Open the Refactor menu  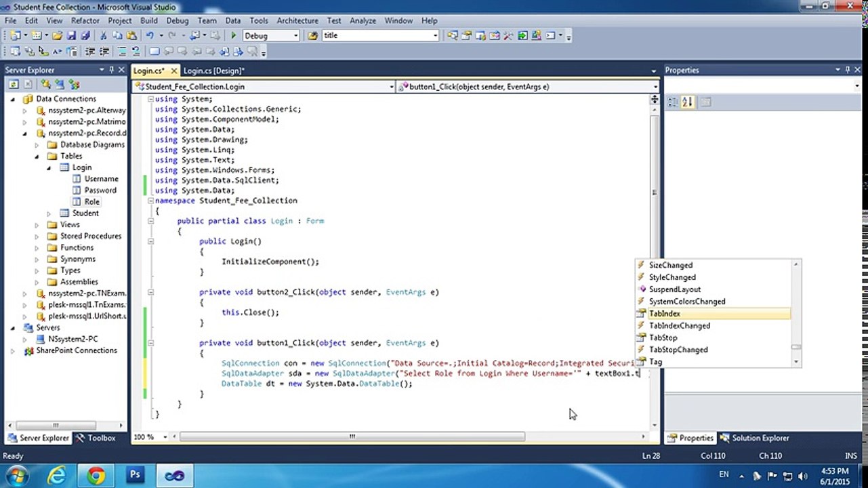85,21
